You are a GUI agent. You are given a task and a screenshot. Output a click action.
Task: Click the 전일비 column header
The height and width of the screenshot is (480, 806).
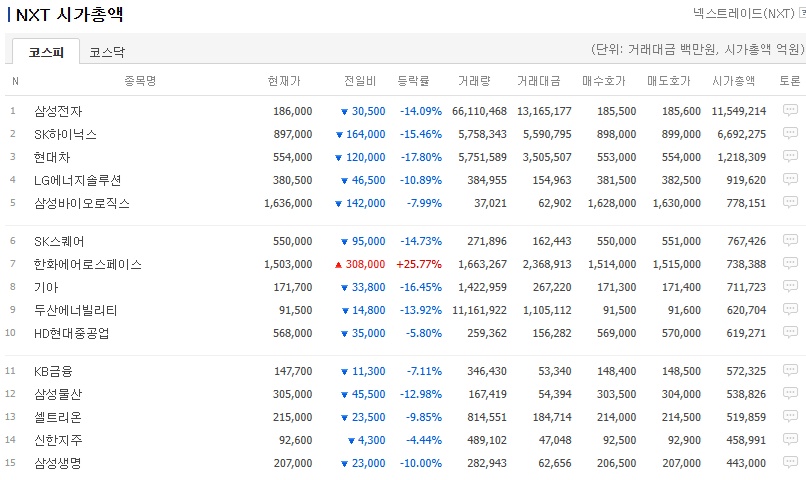(360, 81)
